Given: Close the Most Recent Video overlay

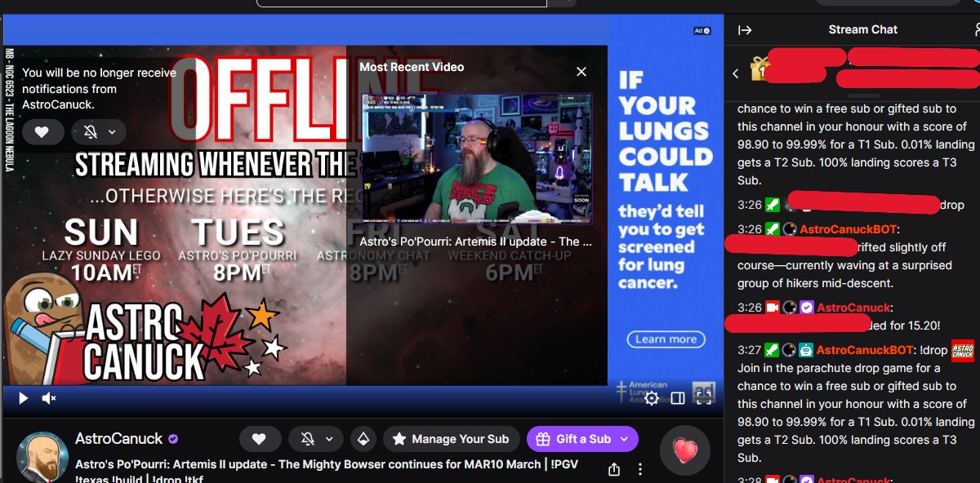Looking at the screenshot, I should (x=581, y=72).
